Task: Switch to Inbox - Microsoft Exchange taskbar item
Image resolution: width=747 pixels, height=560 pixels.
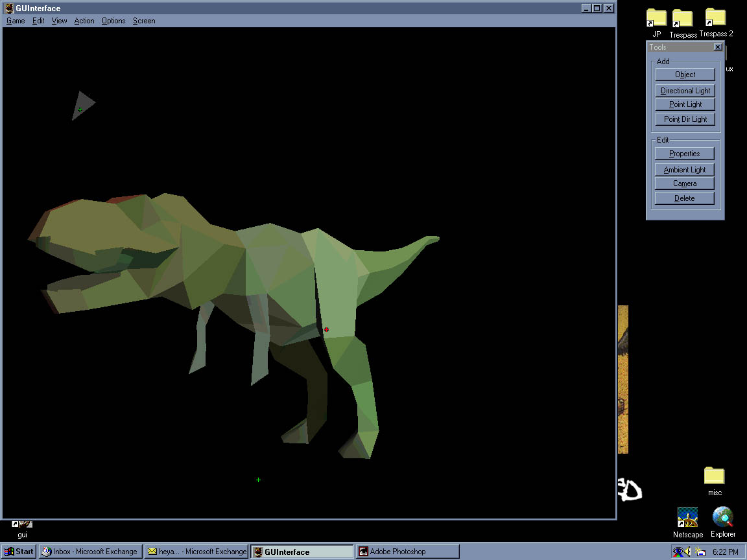Action: tap(90, 552)
